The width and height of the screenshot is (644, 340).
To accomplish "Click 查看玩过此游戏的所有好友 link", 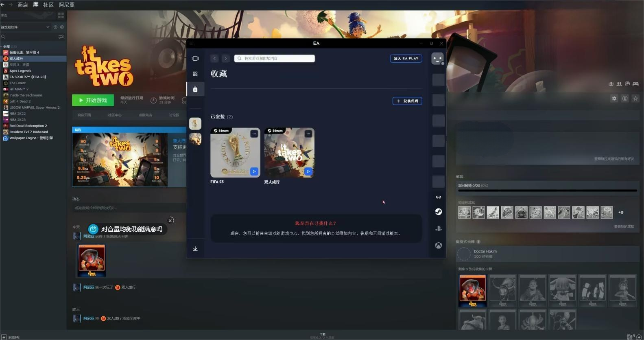I will click(x=614, y=159).
